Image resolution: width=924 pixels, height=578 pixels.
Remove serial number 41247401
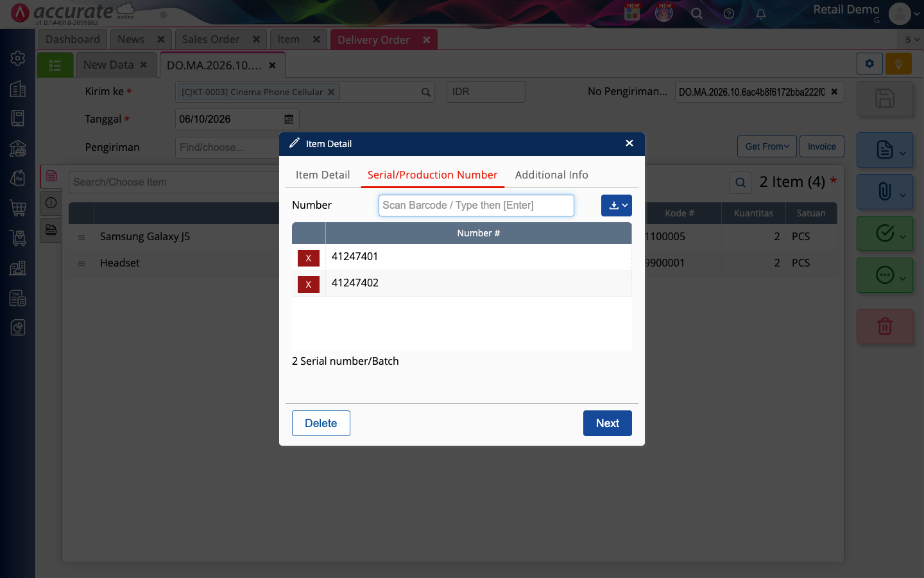tap(309, 258)
